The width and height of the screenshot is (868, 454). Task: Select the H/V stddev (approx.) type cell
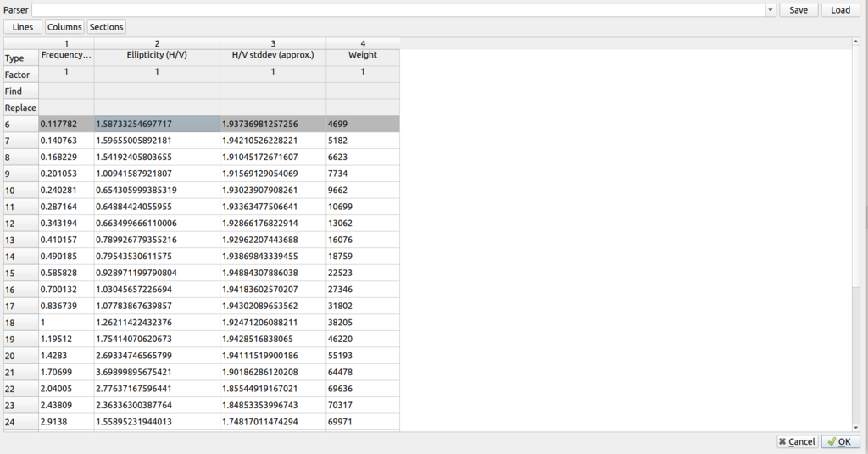[x=273, y=56]
